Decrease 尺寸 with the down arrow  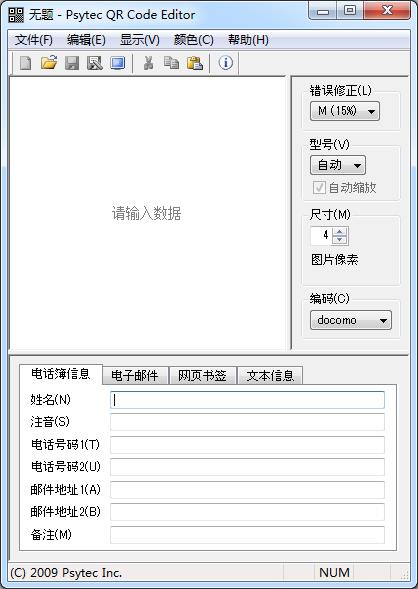click(x=340, y=240)
